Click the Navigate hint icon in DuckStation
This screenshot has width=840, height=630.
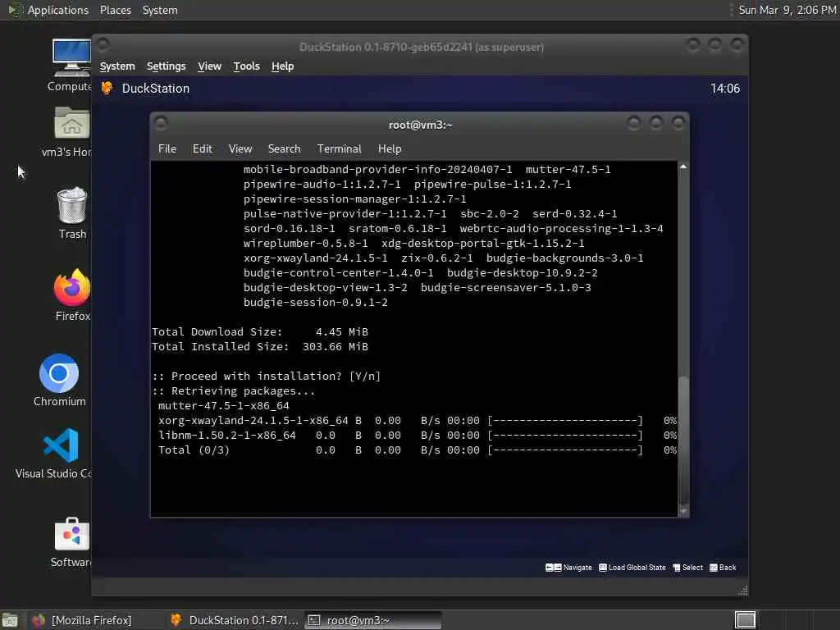[x=554, y=568]
